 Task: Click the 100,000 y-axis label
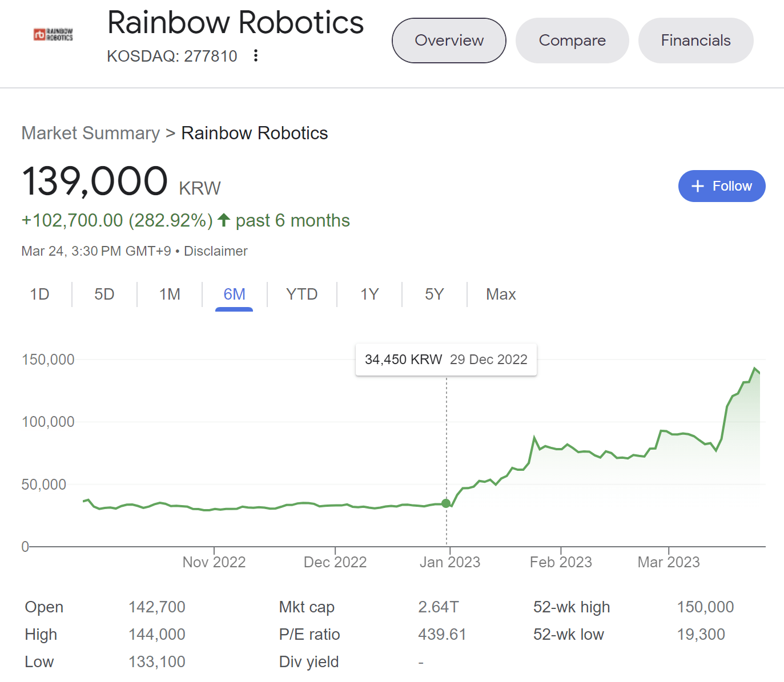tap(48, 422)
